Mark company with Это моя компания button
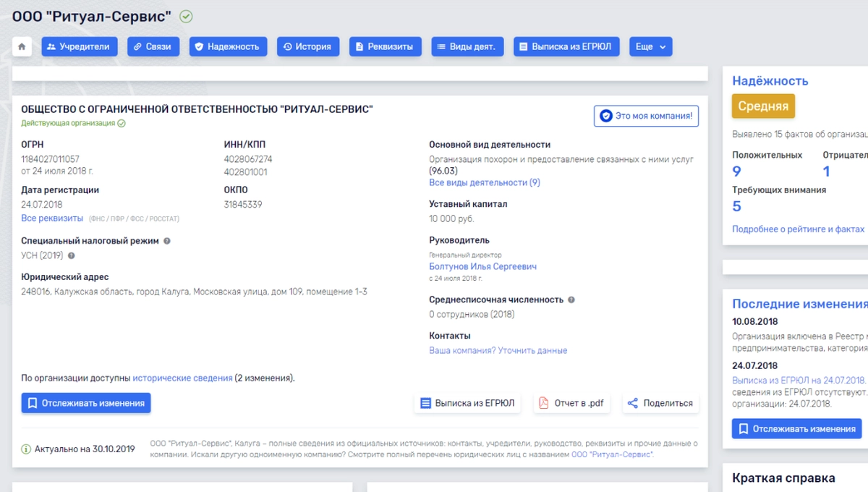868x492 pixels. coord(646,116)
